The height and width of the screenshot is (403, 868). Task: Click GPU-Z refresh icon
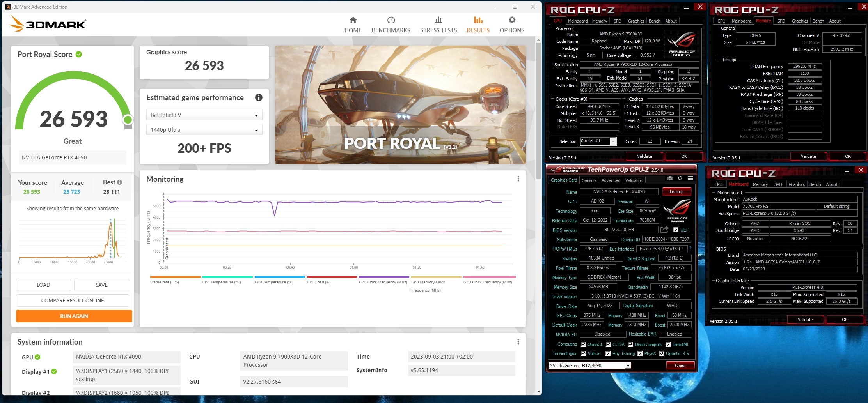pos(680,178)
